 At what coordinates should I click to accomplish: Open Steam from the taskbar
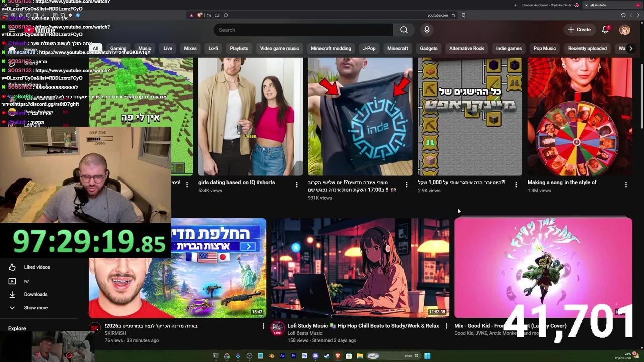pyautogui.click(x=327, y=356)
